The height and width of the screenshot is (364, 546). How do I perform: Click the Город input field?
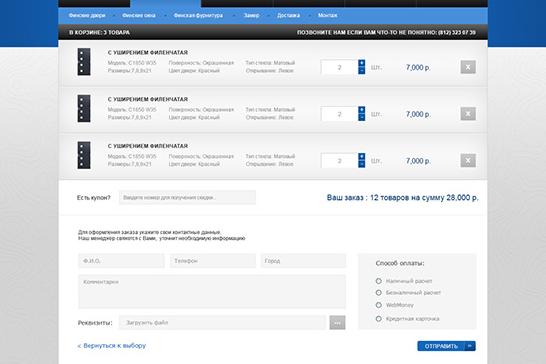point(303,261)
